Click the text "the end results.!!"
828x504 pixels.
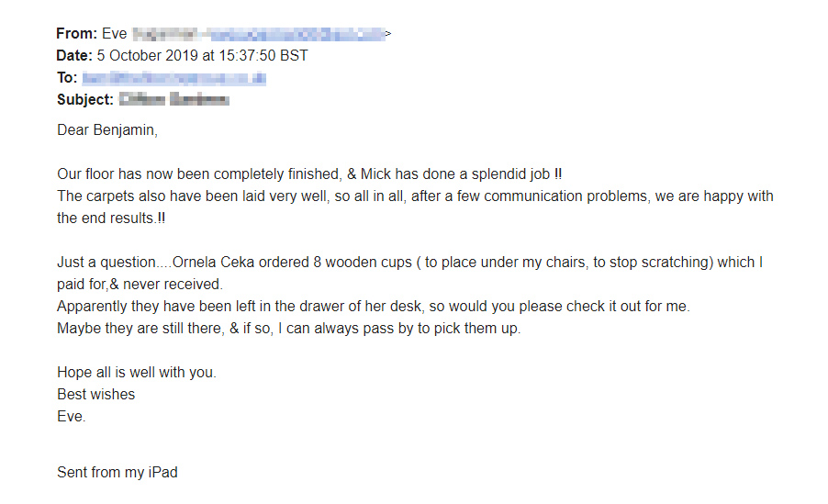pos(112,218)
